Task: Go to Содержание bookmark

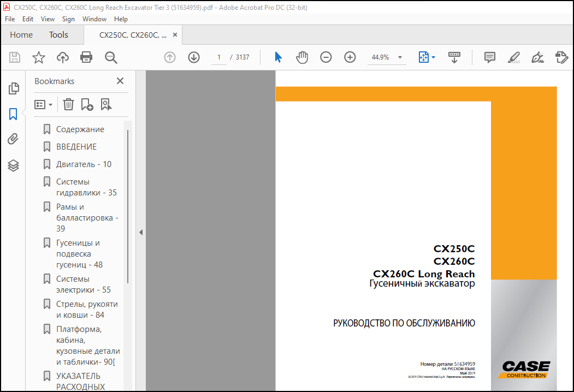Action: click(x=80, y=129)
